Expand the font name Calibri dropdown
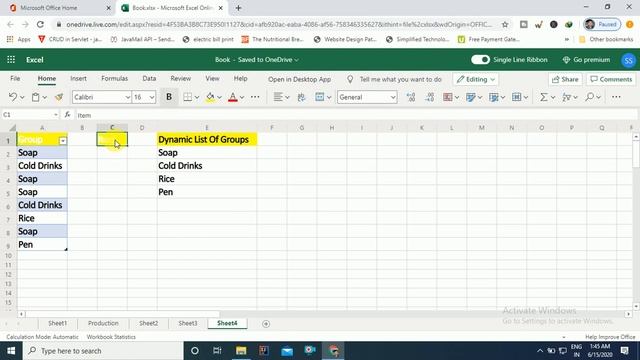This screenshot has height=360, width=640. coord(127,97)
